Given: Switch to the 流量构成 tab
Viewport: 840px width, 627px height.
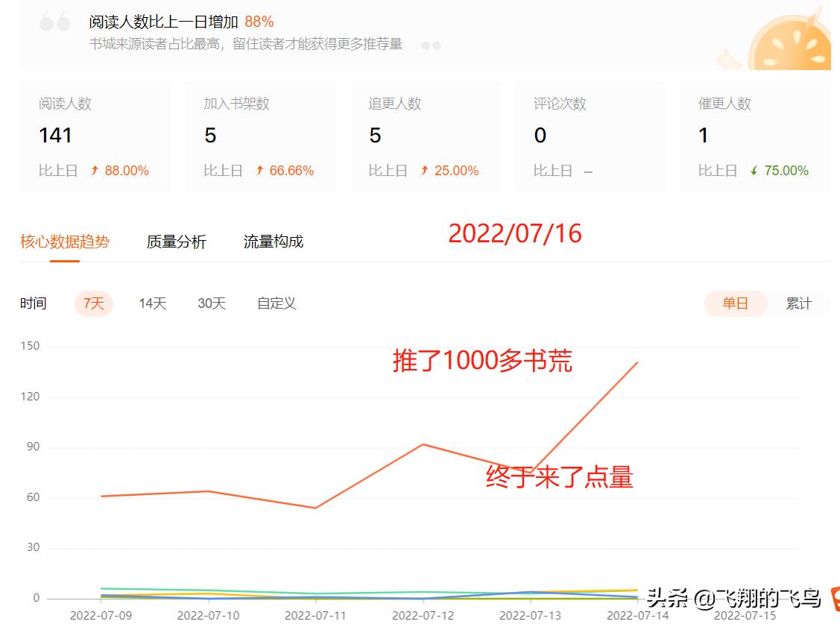Looking at the screenshot, I should pyautogui.click(x=273, y=241).
